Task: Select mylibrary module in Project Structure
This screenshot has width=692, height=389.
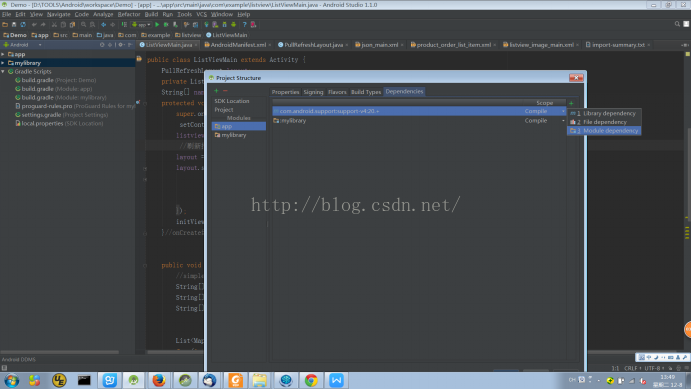Action: 239,135
